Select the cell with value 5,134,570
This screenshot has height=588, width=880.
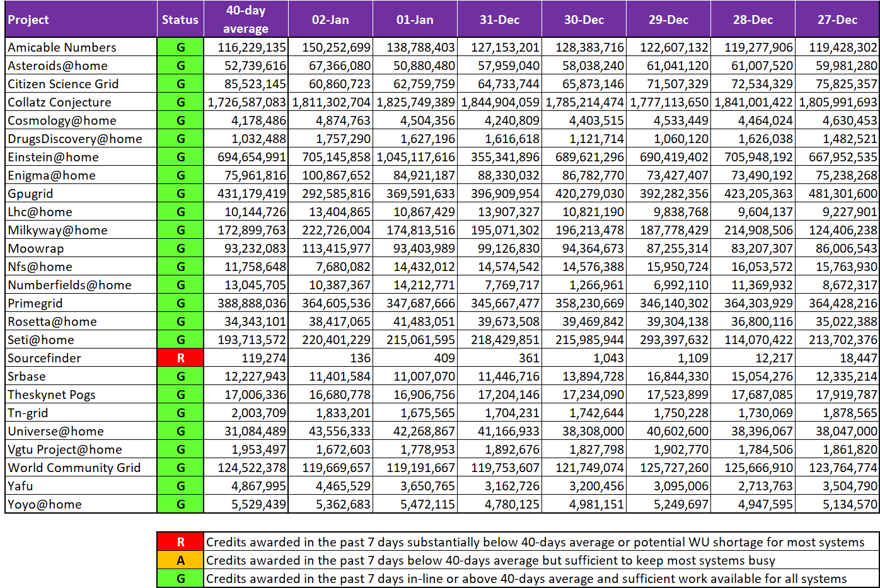(x=837, y=504)
